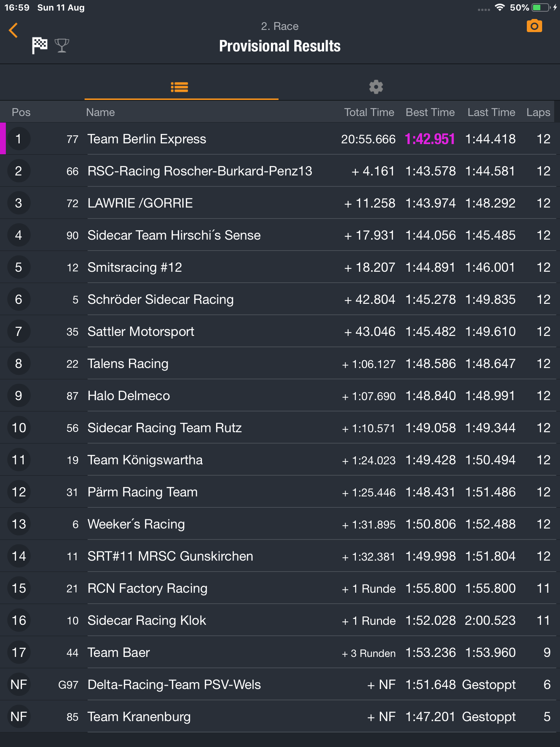Select the LAWRIE /GORRIE result row
The height and width of the screenshot is (747, 560).
tap(280, 203)
